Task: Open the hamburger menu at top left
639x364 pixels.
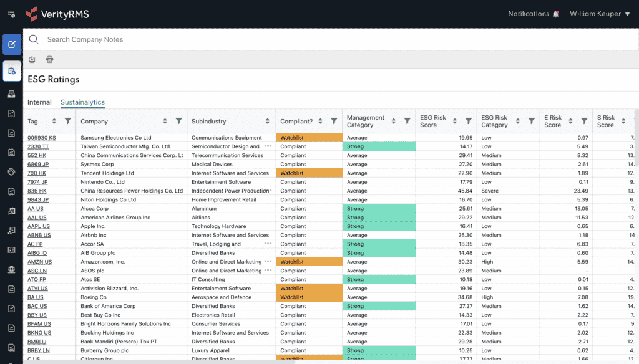Action: click(11, 14)
